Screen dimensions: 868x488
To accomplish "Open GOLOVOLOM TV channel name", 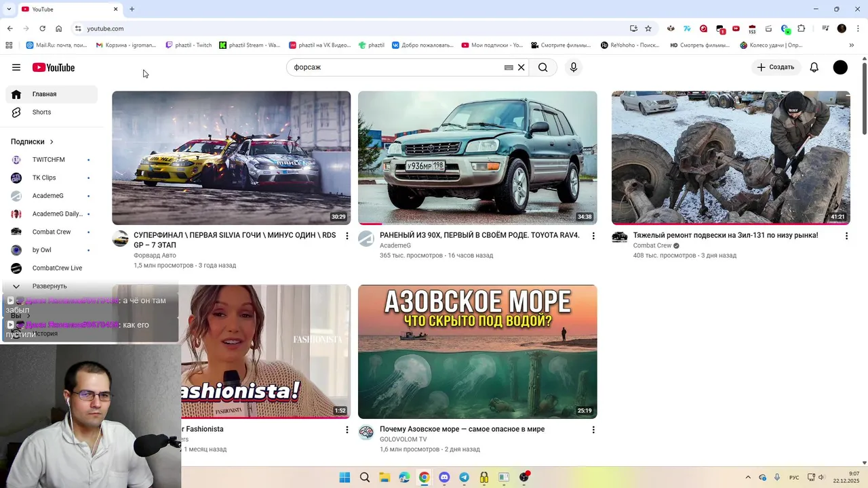I will click(403, 439).
